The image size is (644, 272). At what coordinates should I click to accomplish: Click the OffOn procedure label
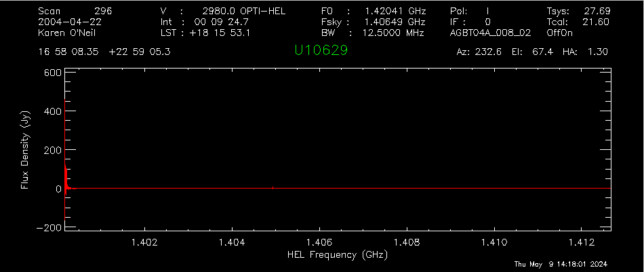point(559,33)
